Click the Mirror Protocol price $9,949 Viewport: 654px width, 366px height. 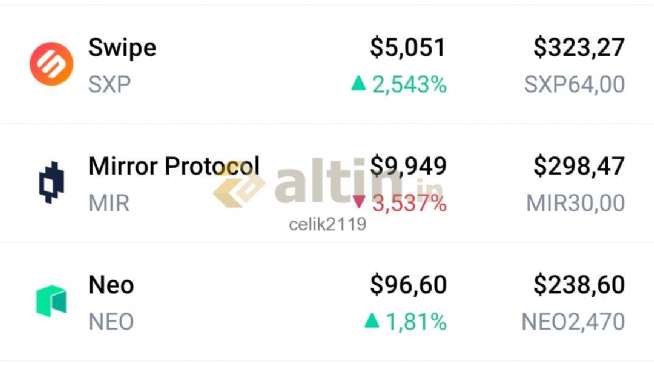[408, 166]
